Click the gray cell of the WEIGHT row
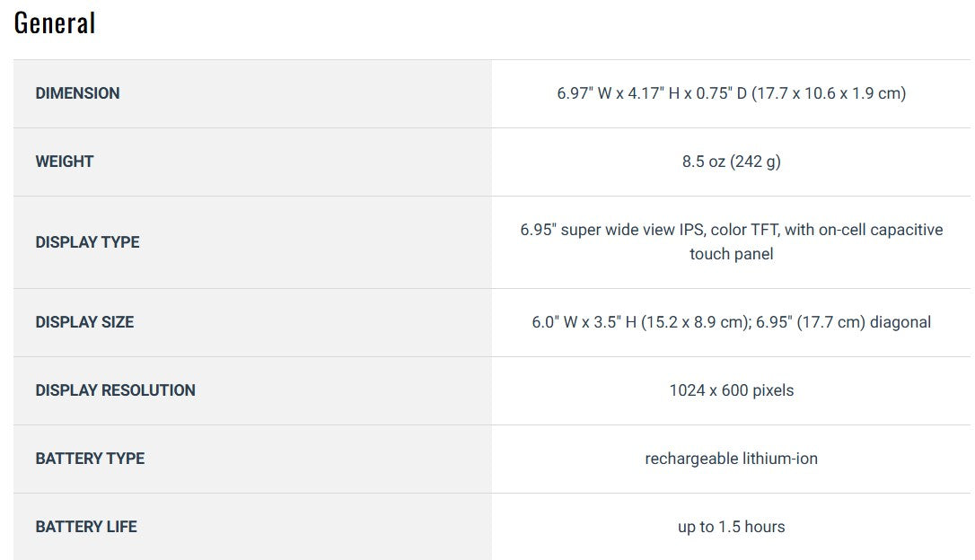975x560 pixels. point(252,162)
